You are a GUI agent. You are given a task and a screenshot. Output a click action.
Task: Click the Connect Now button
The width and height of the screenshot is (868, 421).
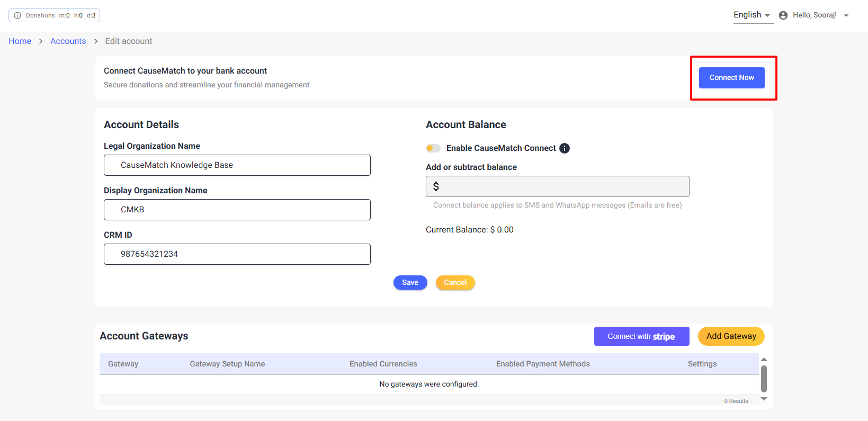coord(731,78)
